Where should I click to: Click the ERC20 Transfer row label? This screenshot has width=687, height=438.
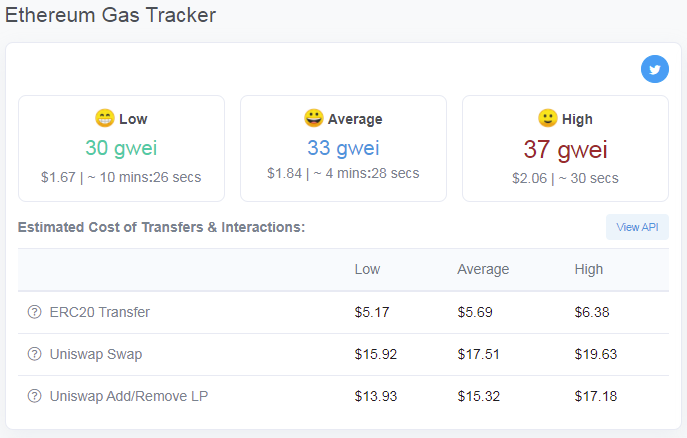point(99,312)
